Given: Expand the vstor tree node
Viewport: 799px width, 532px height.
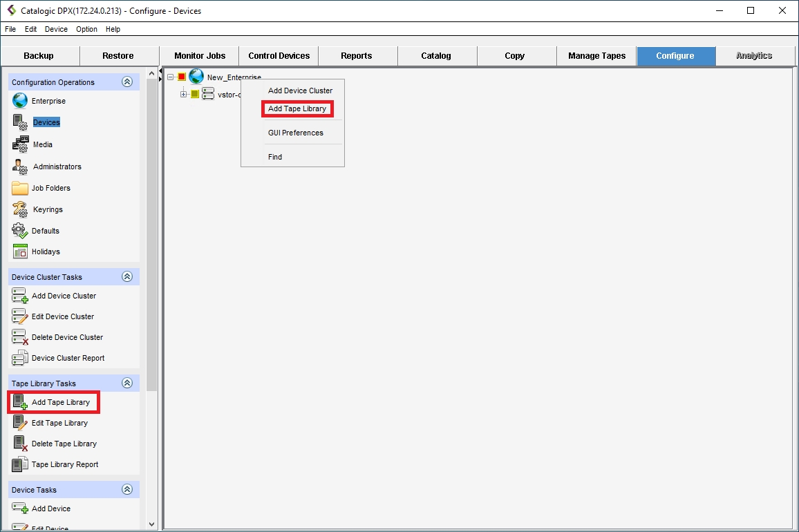Looking at the screenshot, I should (184, 95).
